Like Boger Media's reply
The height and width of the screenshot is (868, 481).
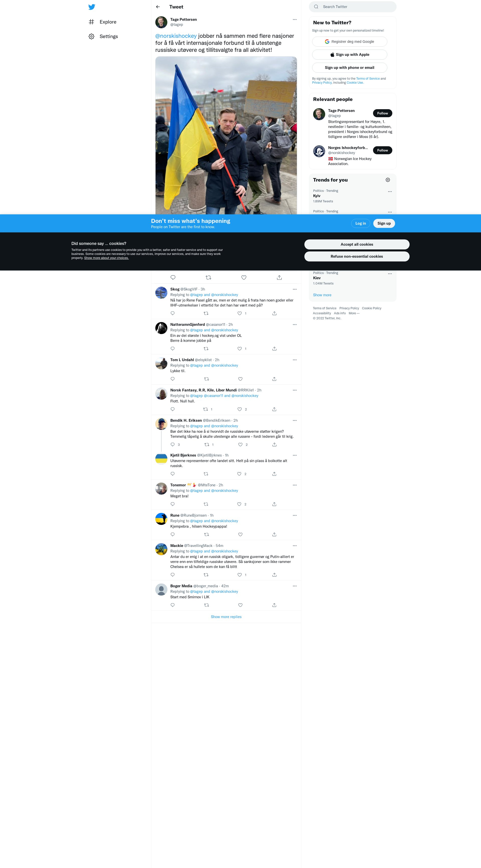point(240,606)
